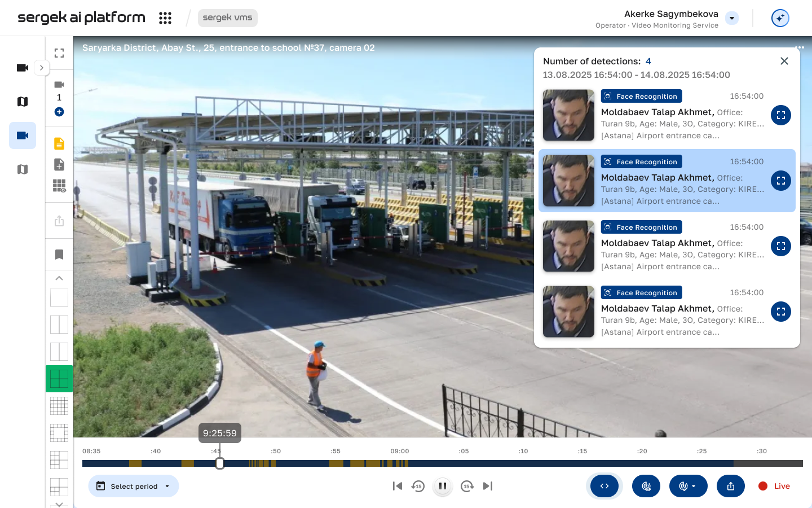Click the AI assistant sparkle icon

pos(780,18)
